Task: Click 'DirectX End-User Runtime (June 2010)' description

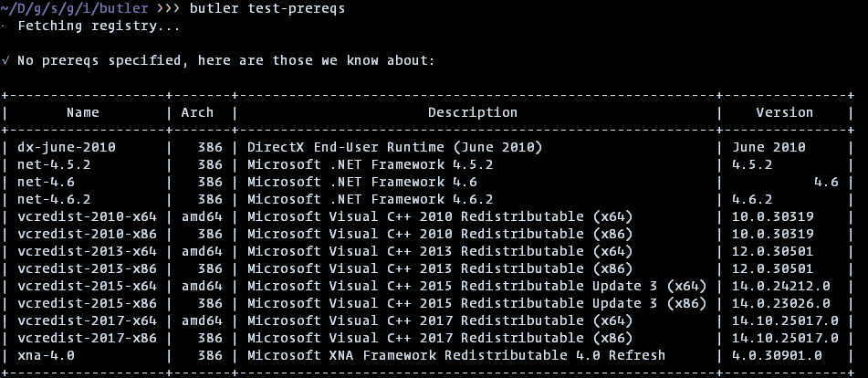Action: 395,147
